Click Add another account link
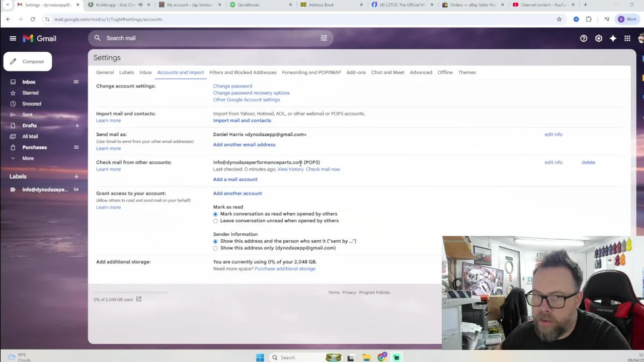This screenshot has height=362, width=644. [237, 194]
